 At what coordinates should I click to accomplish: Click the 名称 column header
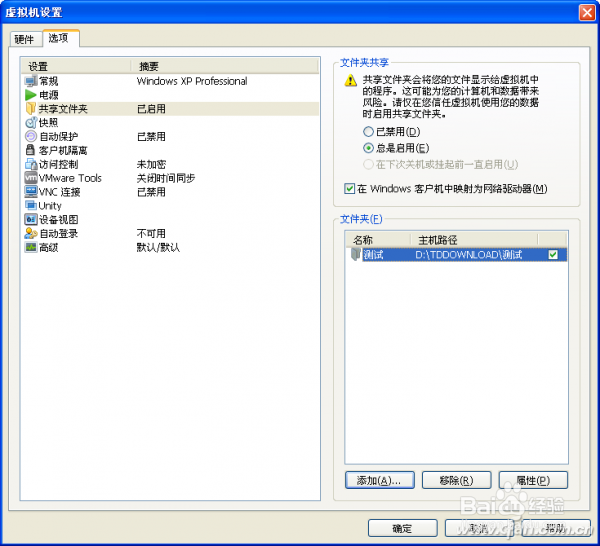pos(378,240)
